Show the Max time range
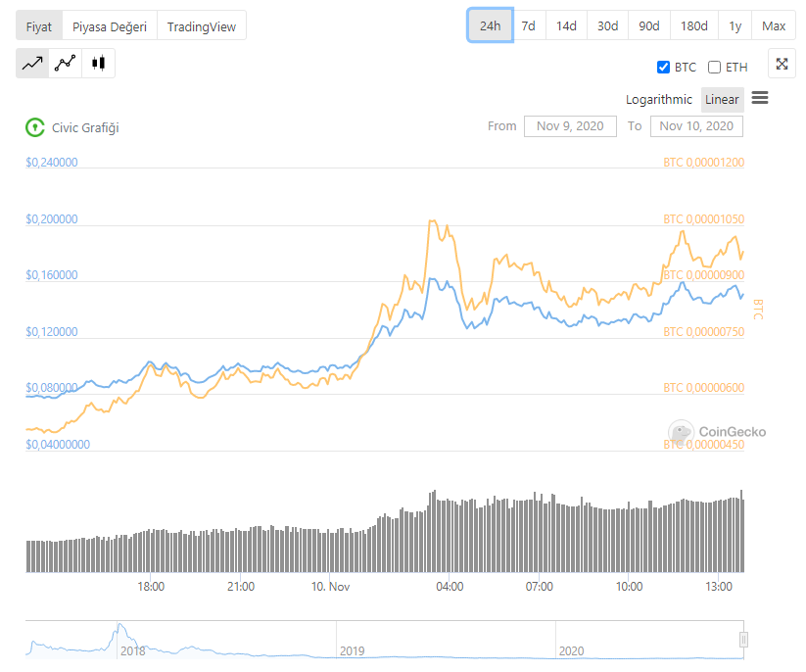Screen dimensions: 806x672 point(774,25)
